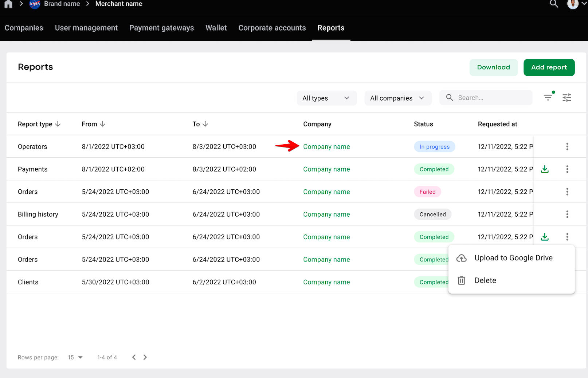
Task: Switch to the Payment gateways tab
Action: coord(161,28)
